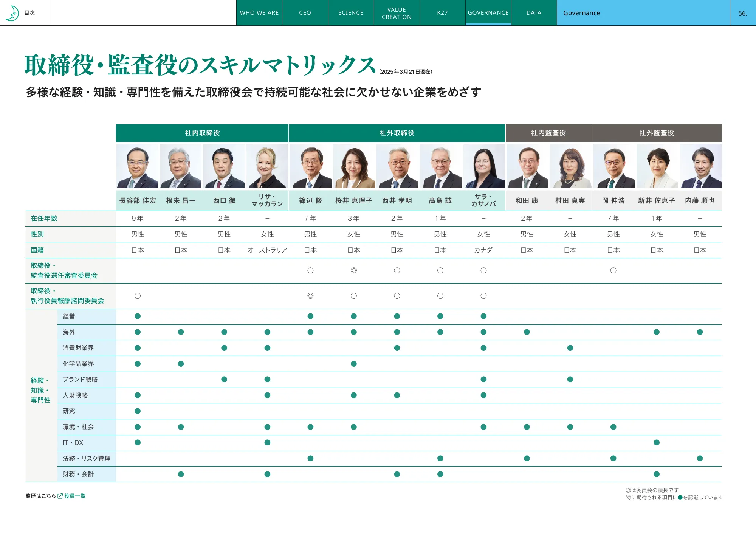Open the WHO WE ARE section
Image resolution: width=756 pixels, height=535 pixels.
(x=259, y=13)
